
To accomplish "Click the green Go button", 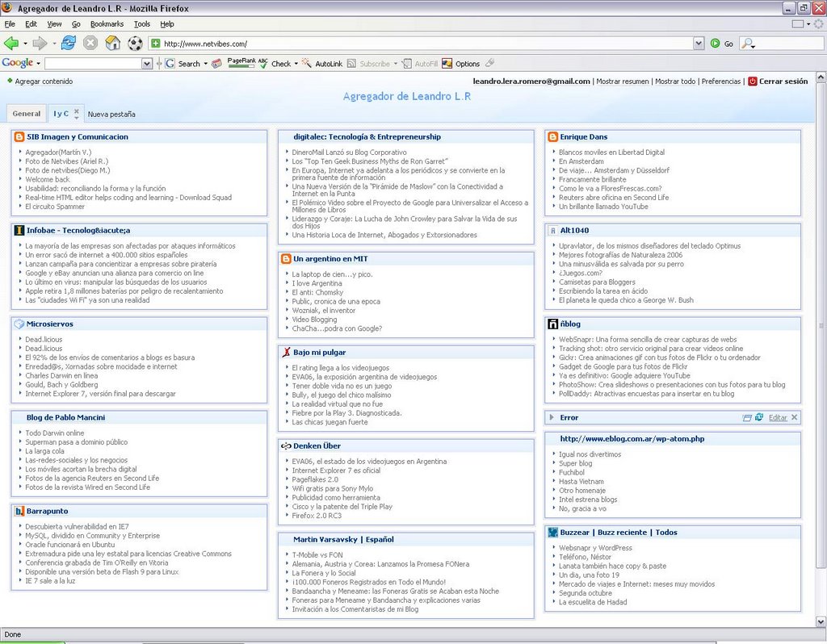I will 722,44.
